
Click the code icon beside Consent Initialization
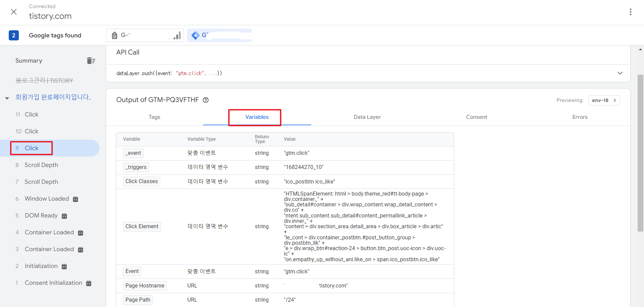click(89, 283)
